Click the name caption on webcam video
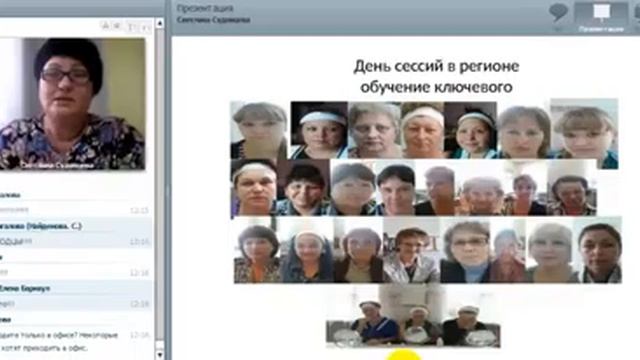This screenshot has height=360, width=640. click(x=58, y=166)
